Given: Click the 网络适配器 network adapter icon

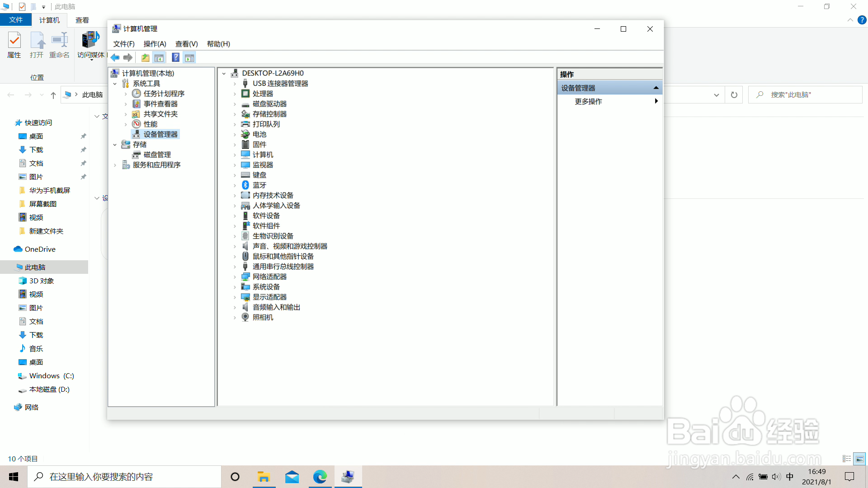Looking at the screenshot, I should click(245, 277).
